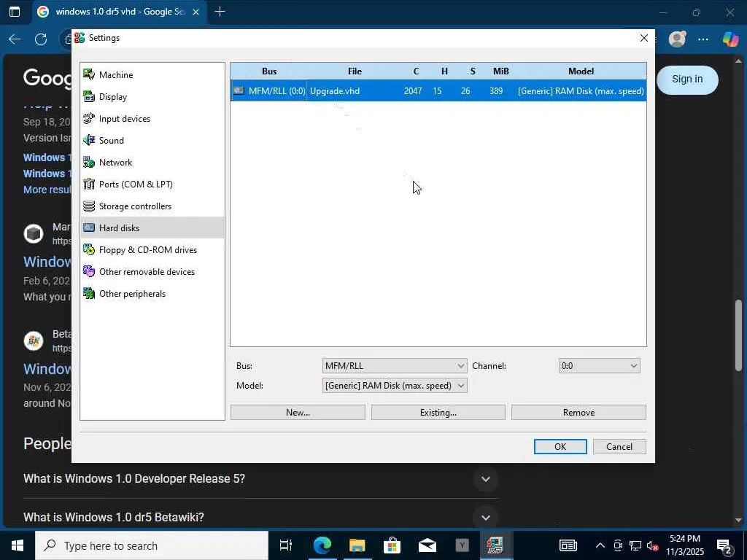The width and height of the screenshot is (747, 560).
Task: Open the widgets news tray icon
Action: pyautogui.click(x=568, y=545)
